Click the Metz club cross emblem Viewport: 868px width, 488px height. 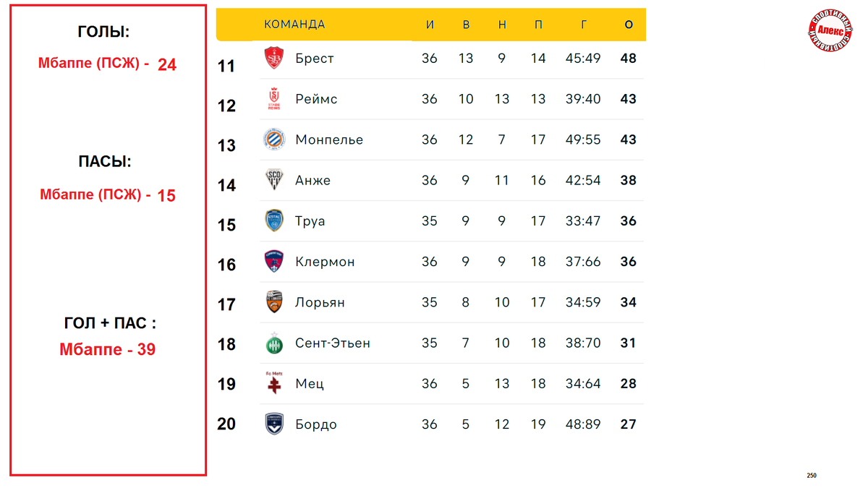(274, 383)
